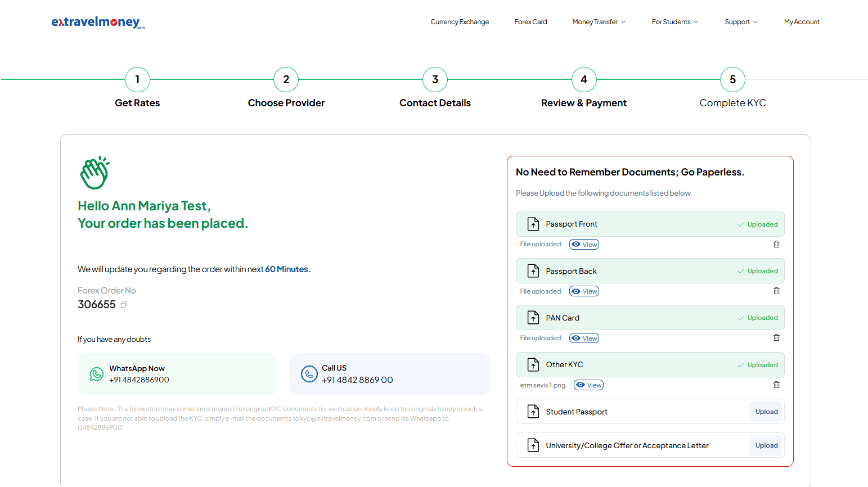Click the extravelmoney logo

tap(98, 22)
